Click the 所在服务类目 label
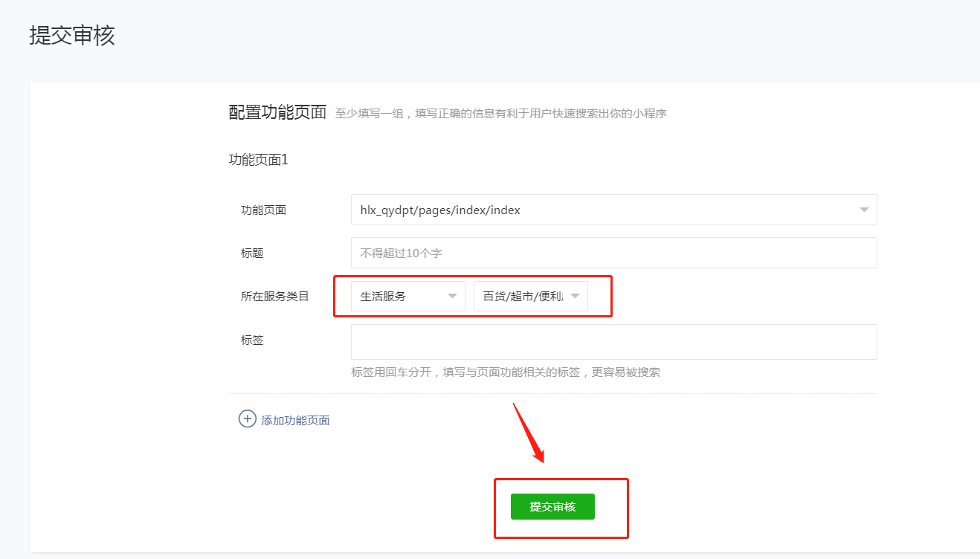The image size is (980, 559). coord(274,296)
